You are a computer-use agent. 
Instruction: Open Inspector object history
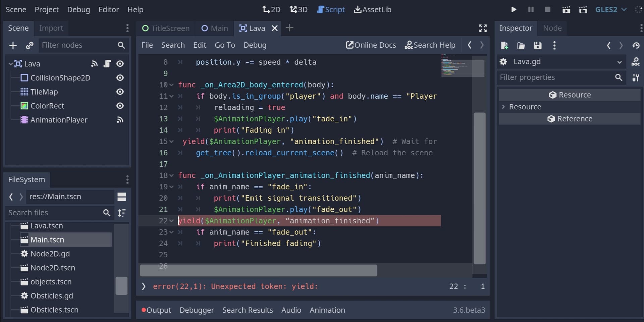coord(636,45)
